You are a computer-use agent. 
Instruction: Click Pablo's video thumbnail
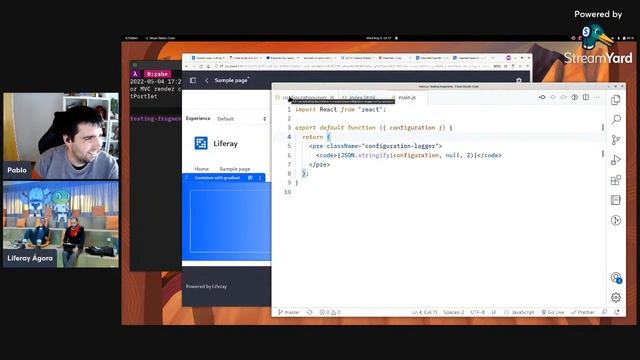tap(61, 136)
